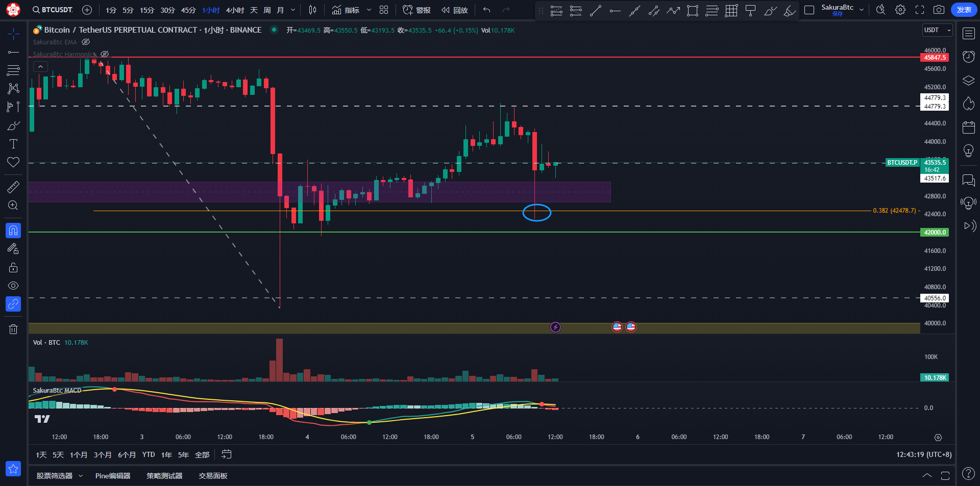Toggle lock all drawings
This screenshot has height=486, width=980.
point(13,267)
